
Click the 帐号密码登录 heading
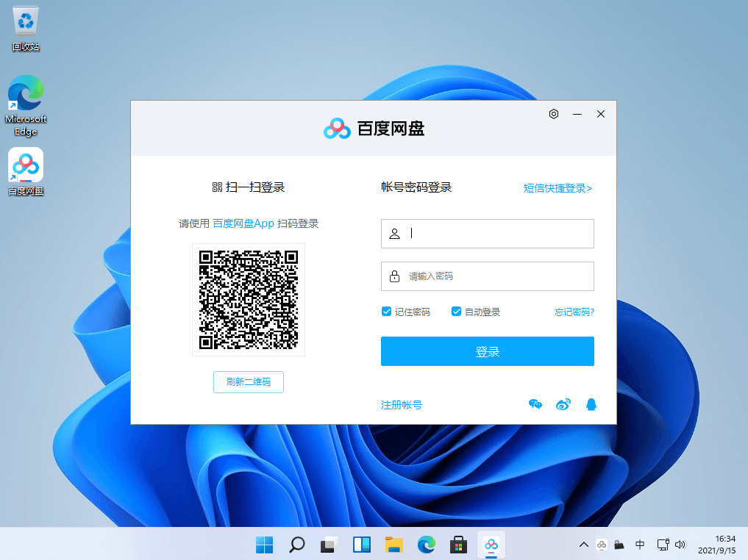pyautogui.click(x=416, y=187)
